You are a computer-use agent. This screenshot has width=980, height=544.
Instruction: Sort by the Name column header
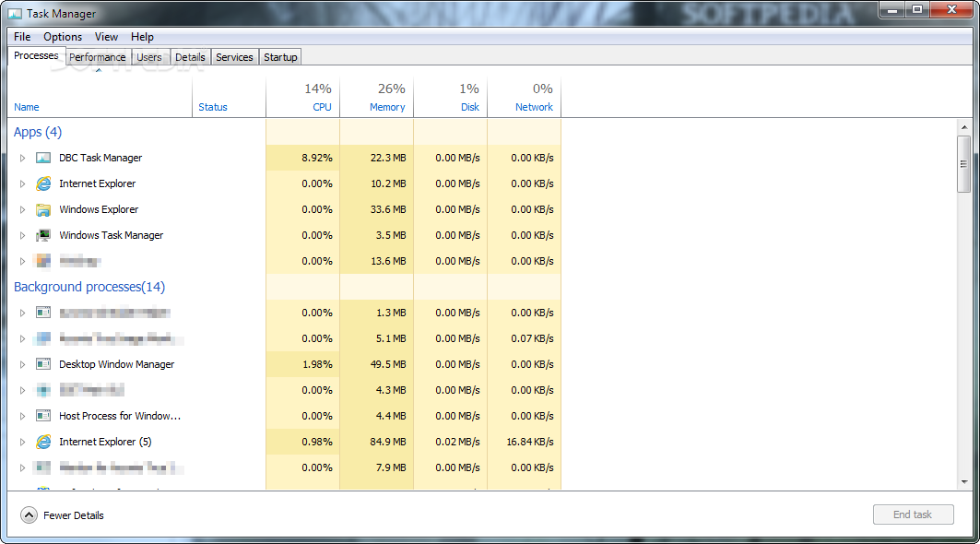click(26, 107)
